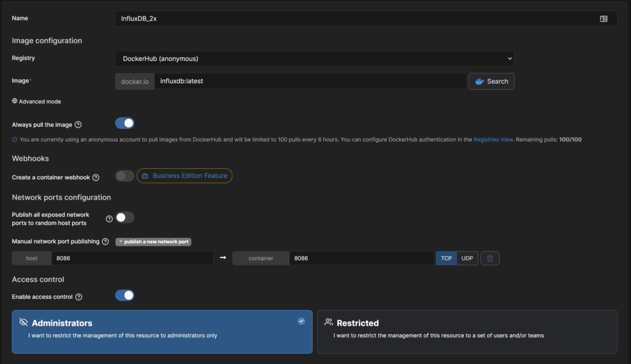Open the Registries View link
The width and height of the screenshot is (631, 364).
[493, 140]
